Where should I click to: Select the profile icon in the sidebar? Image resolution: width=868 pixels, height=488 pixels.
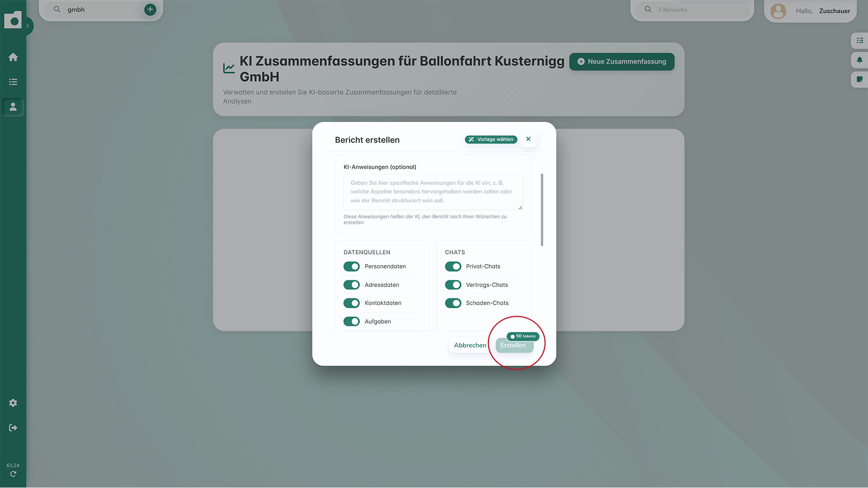13,107
